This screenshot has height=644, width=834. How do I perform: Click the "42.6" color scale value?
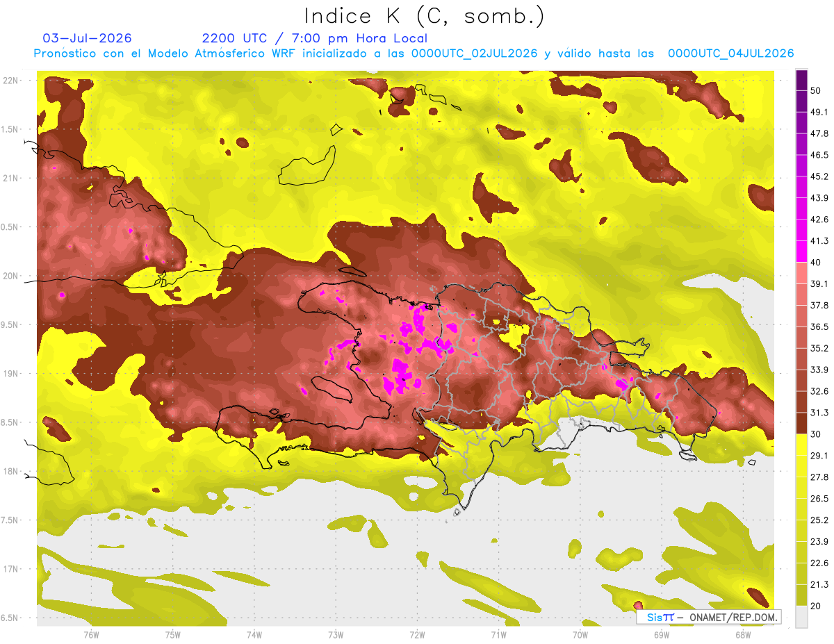[819, 220]
